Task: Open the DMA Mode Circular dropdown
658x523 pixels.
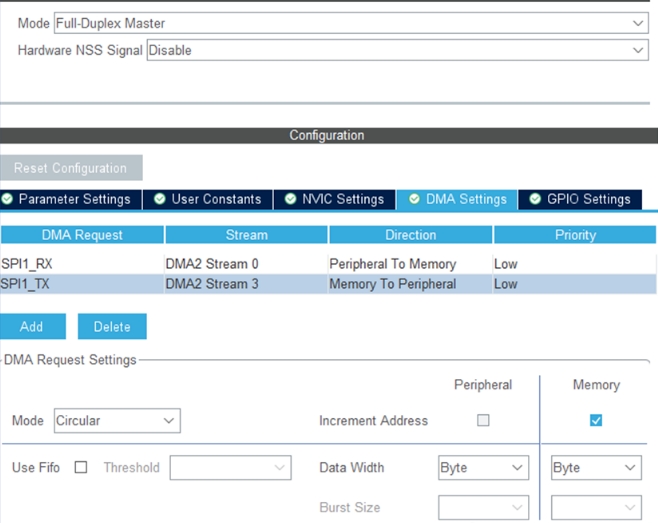Action: (x=117, y=421)
